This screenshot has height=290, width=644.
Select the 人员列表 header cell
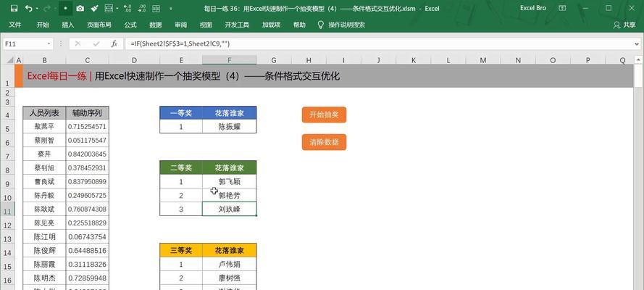point(44,112)
